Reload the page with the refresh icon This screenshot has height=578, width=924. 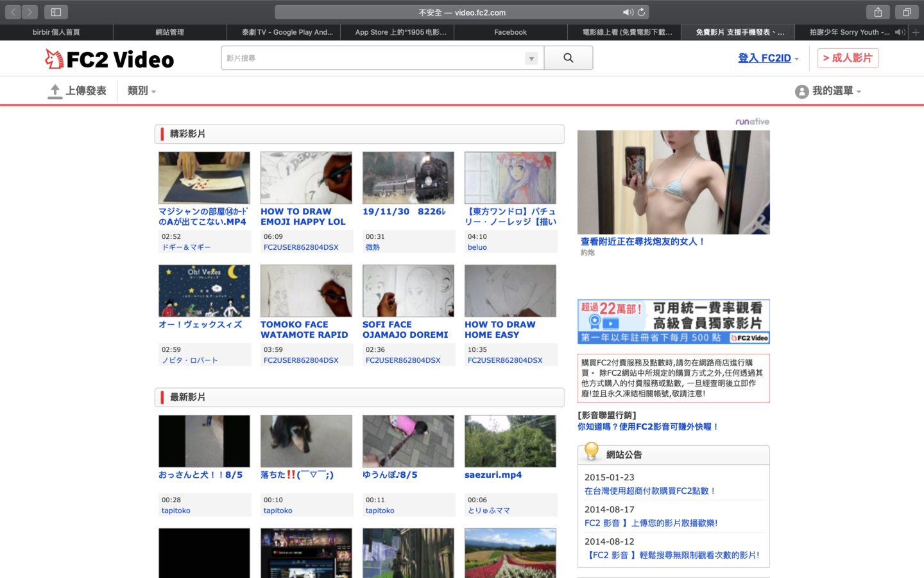point(641,12)
